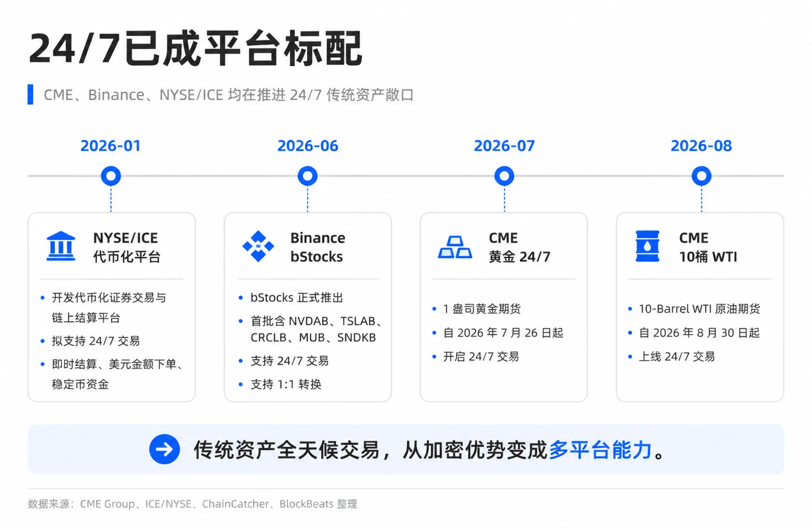Viewport: 812px width, 528px height.
Task: Click the 2026-01 date label
Action: pos(111,146)
